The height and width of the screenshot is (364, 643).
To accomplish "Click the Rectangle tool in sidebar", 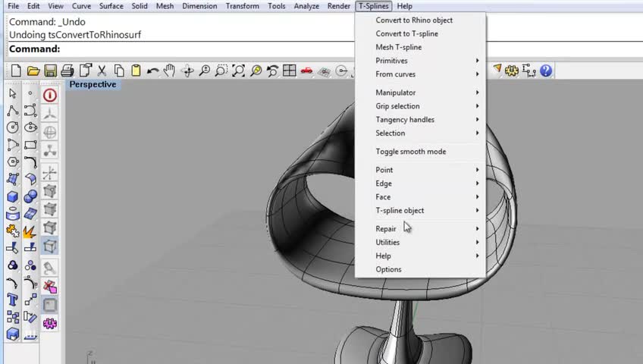I will (x=30, y=145).
